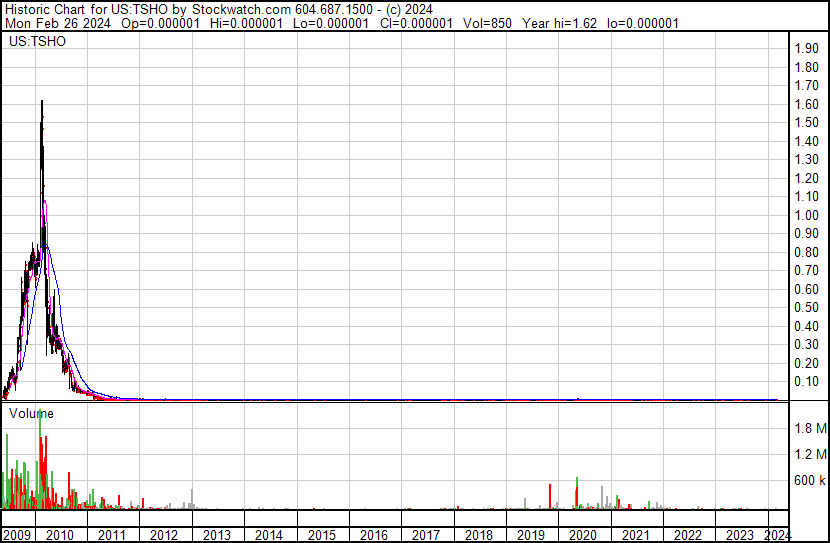
Task: Click the 2012 year label on the axis
Action: 164,535
